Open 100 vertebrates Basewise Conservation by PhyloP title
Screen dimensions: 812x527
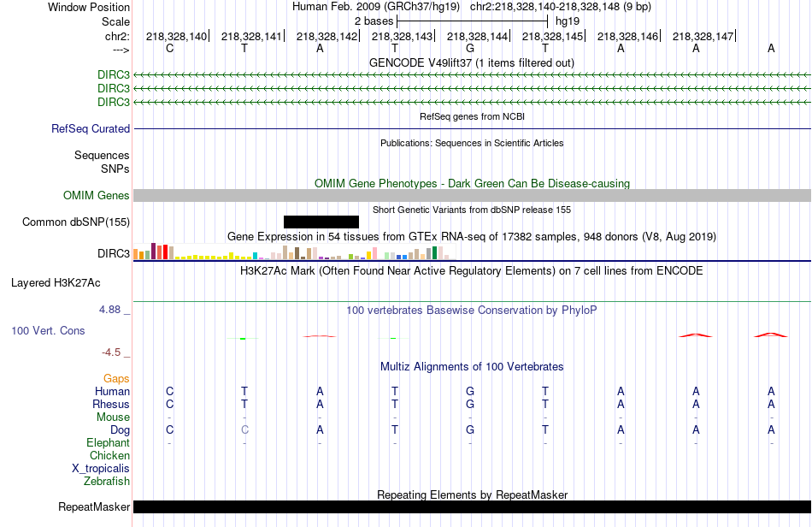coord(472,311)
